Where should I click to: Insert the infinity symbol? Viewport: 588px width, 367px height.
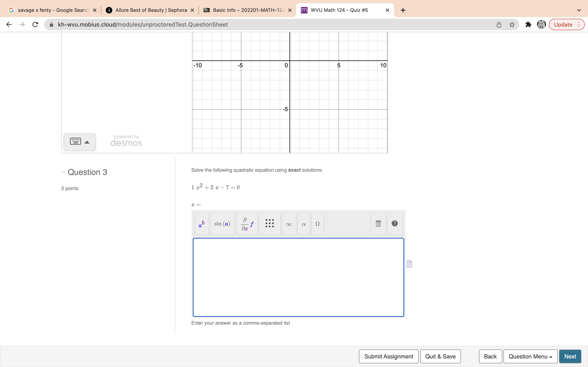pyautogui.click(x=289, y=224)
